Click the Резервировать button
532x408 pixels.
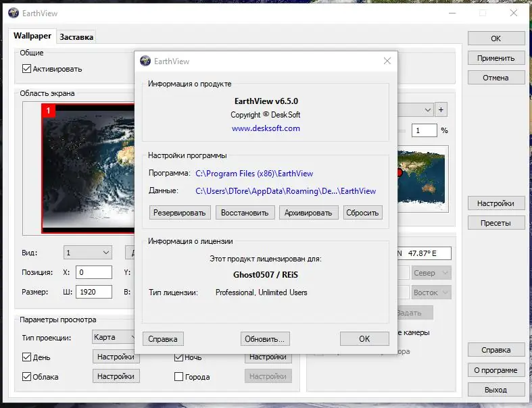click(180, 213)
